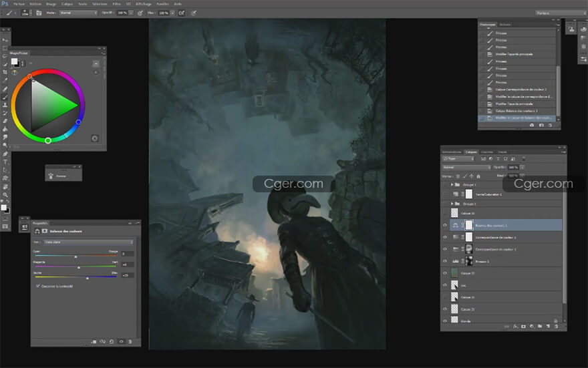Screen dimensions: 588x368
Task: Open the Ton dropdown in Properties
Action: (88, 242)
